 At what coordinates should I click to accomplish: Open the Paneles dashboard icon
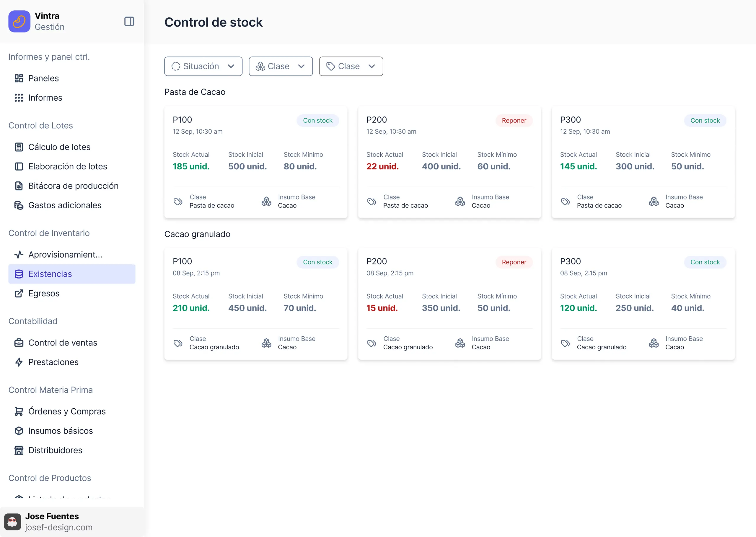(19, 78)
